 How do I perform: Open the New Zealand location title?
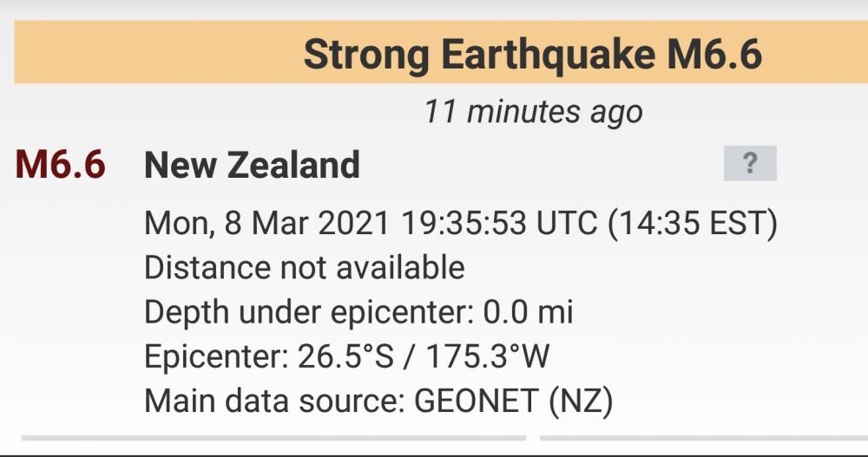(252, 165)
